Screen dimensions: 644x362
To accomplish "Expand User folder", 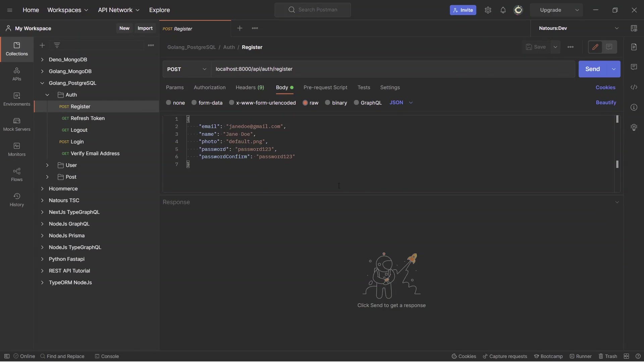I will click(x=47, y=165).
